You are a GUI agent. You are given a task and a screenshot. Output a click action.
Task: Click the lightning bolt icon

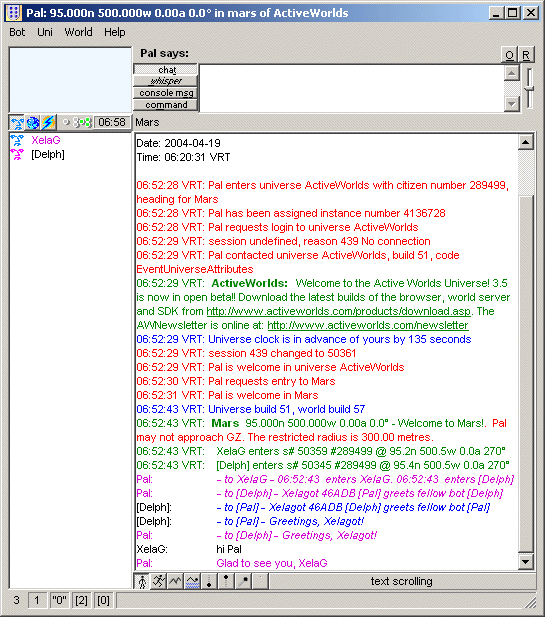click(x=49, y=123)
